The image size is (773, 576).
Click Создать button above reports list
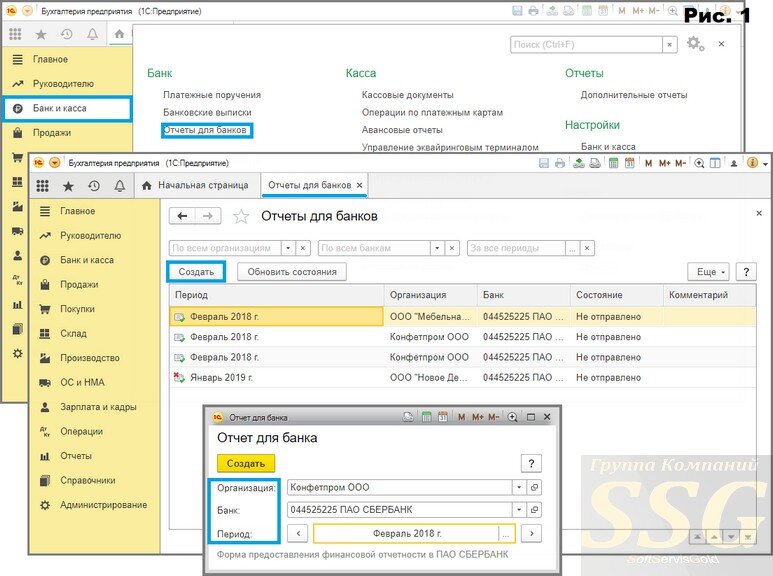coord(196,272)
